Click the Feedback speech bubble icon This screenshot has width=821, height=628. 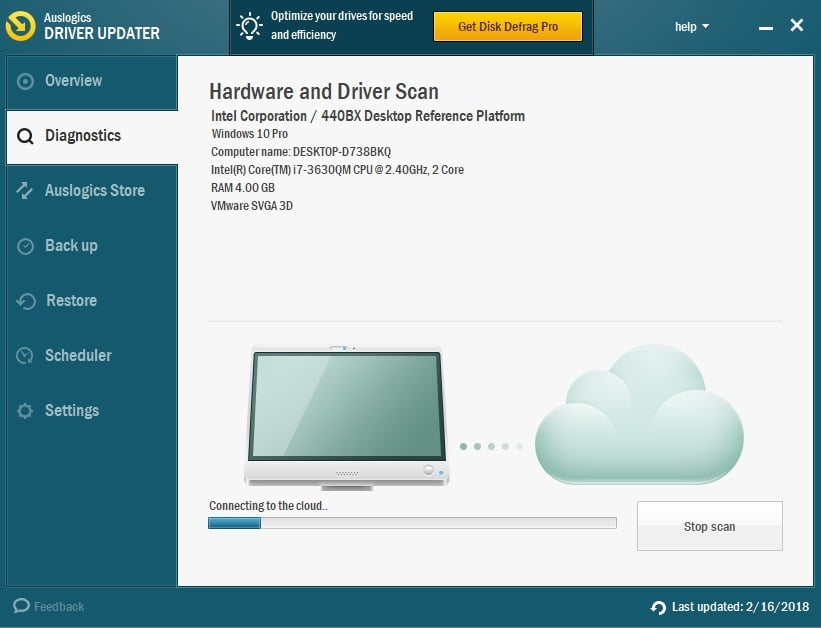tap(21, 606)
